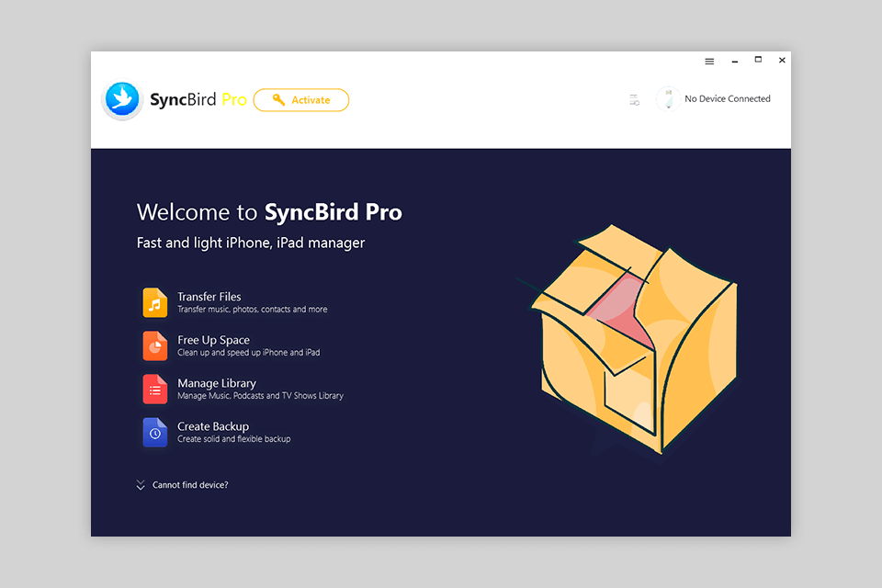The width and height of the screenshot is (882, 588).
Task: Click the Create Backup clock icon
Action: click(x=154, y=432)
